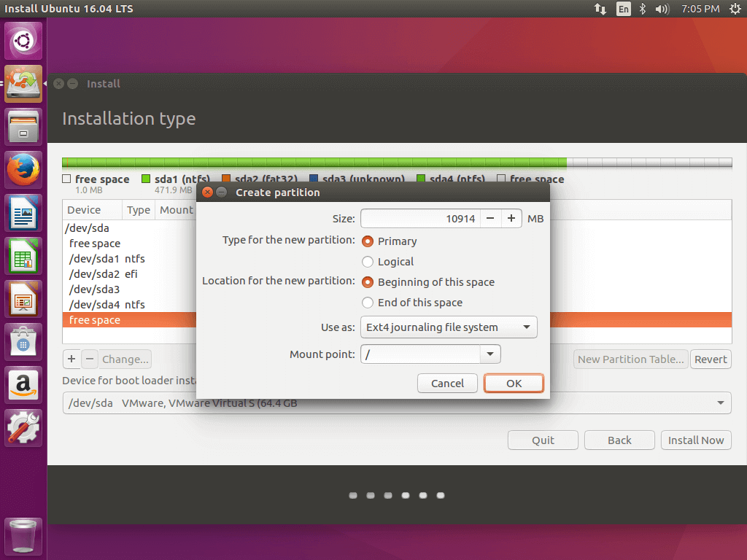This screenshot has height=560, width=747.
Task: Choose End of this space location
Action: 368,303
